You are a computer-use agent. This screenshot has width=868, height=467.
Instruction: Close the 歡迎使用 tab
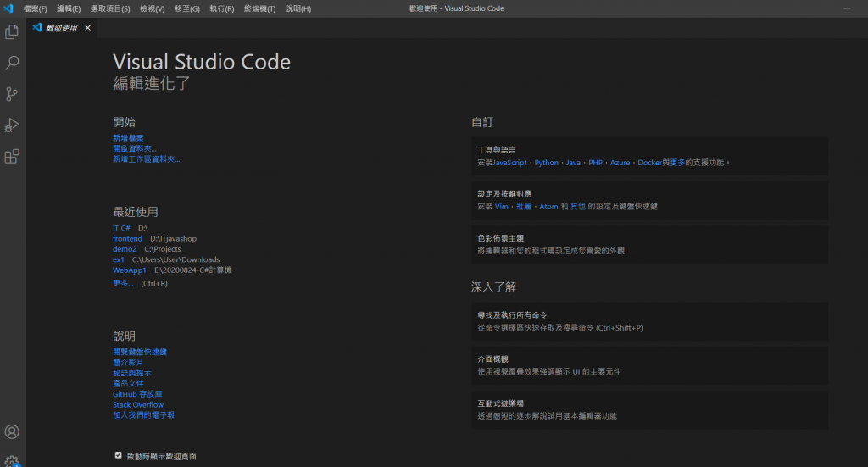87,28
